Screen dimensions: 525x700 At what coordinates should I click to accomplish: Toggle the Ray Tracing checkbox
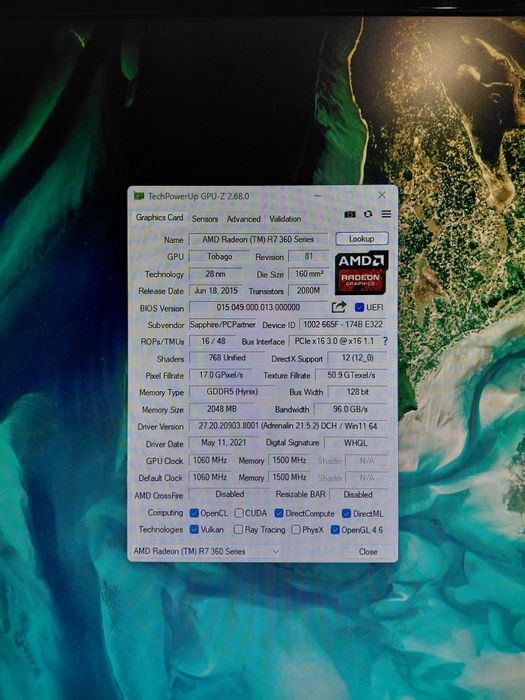238,529
